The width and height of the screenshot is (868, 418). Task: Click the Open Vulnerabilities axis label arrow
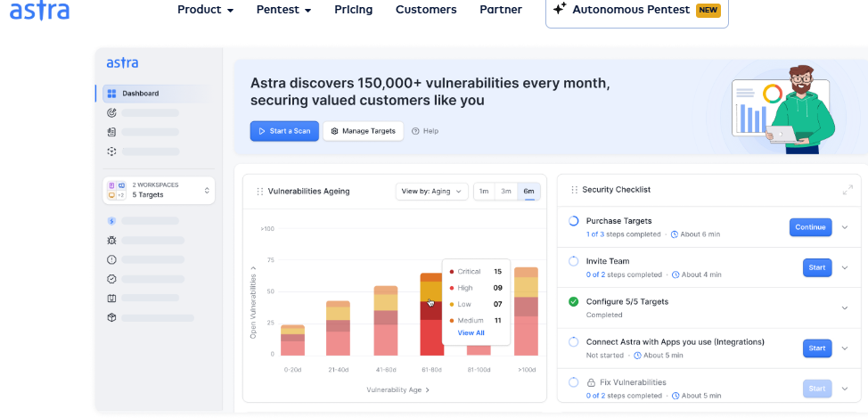click(253, 268)
